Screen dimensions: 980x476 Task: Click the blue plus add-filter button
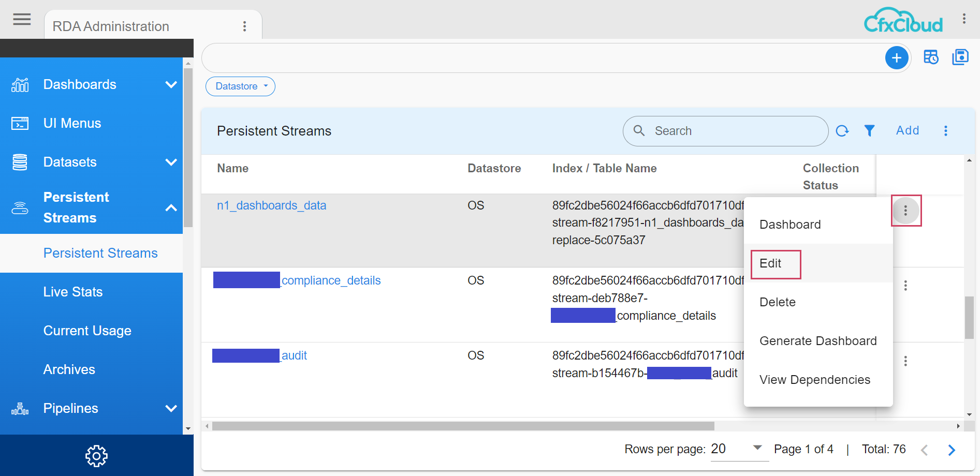(897, 57)
